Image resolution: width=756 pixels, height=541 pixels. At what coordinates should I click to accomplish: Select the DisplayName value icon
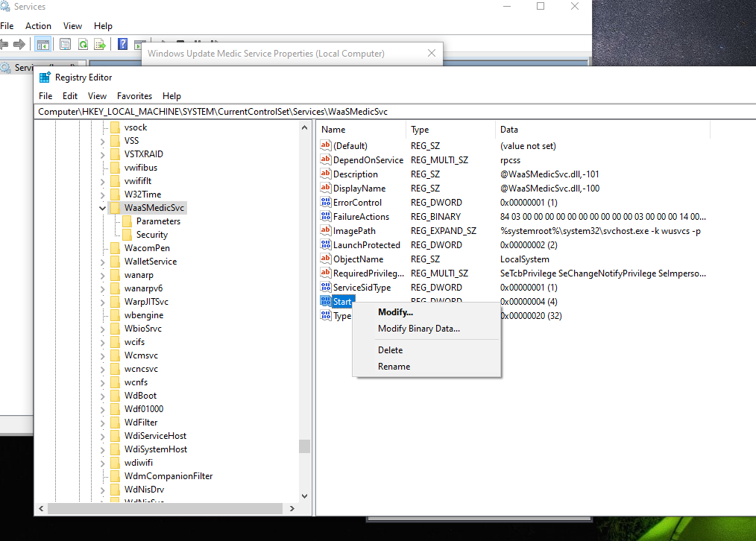click(326, 188)
